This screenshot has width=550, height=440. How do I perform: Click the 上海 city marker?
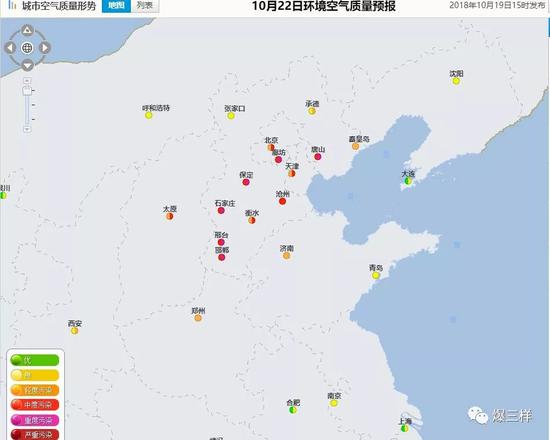(405, 428)
